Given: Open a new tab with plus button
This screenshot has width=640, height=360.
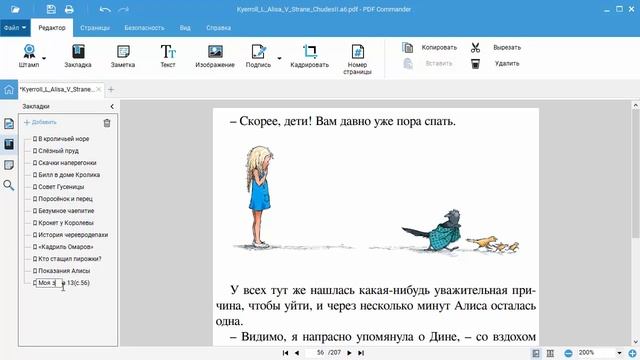Looking at the screenshot, I should (111, 89).
